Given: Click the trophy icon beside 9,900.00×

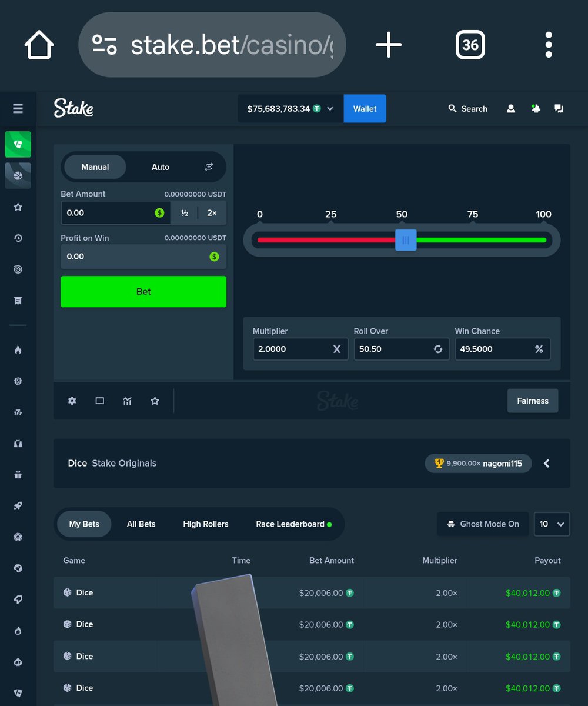Looking at the screenshot, I should pos(439,463).
